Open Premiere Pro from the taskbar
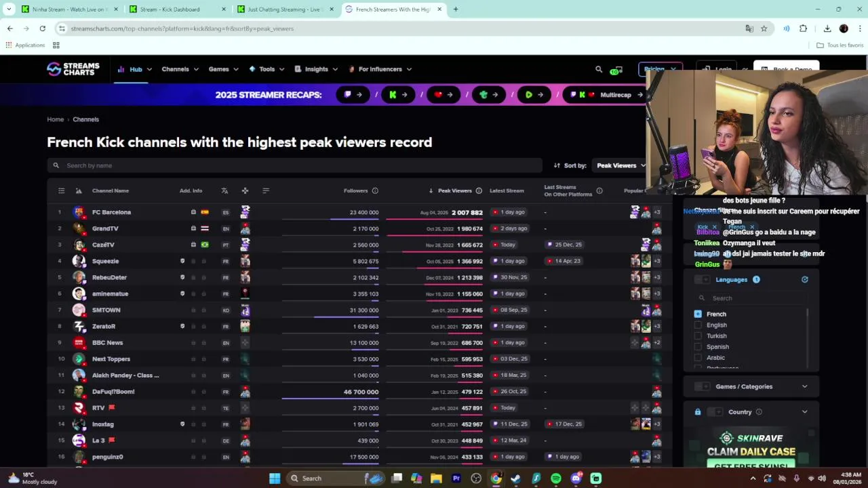The image size is (868, 488). [456, 479]
